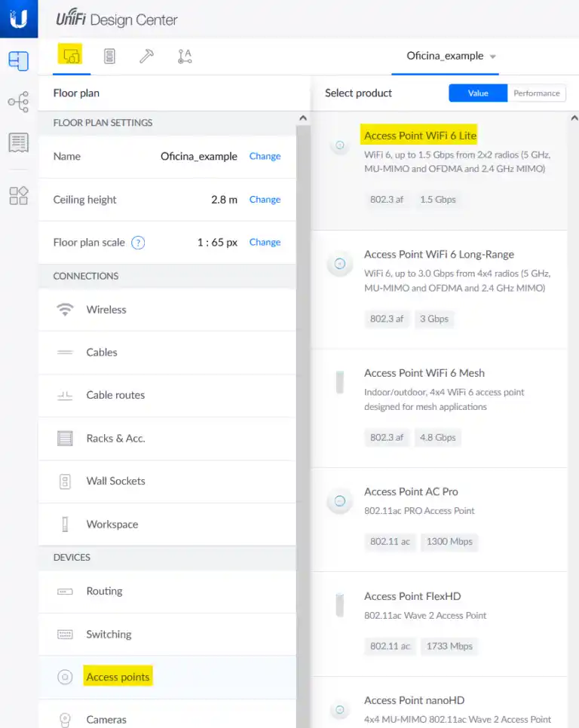The height and width of the screenshot is (728, 579).
Task: Open the Wireless connections item
Action: [106, 310]
